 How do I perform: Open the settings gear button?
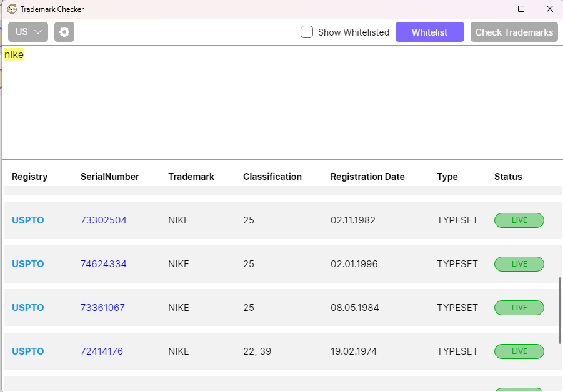[64, 32]
